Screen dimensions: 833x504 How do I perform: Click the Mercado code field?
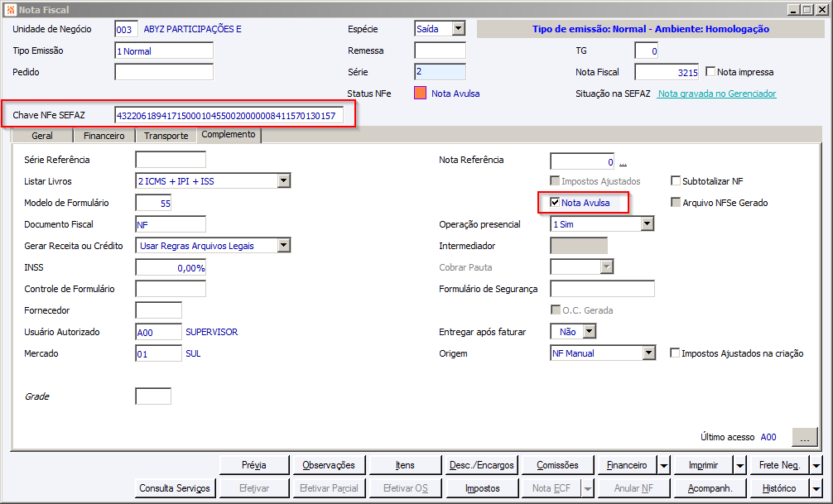[159, 353]
